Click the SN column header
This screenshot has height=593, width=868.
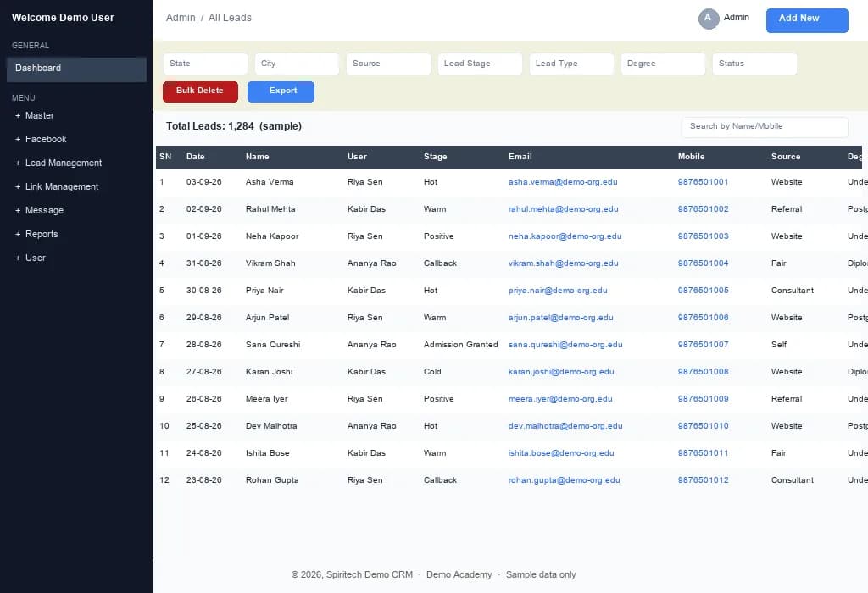tap(165, 157)
